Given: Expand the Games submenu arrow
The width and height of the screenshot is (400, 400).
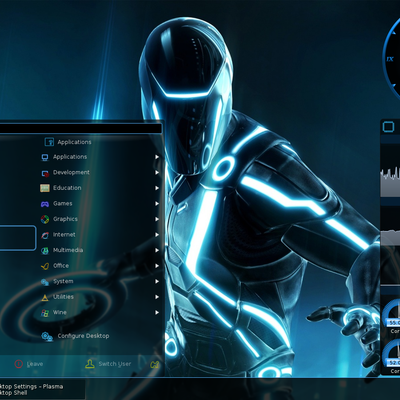Looking at the screenshot, I should pos(157,204).
